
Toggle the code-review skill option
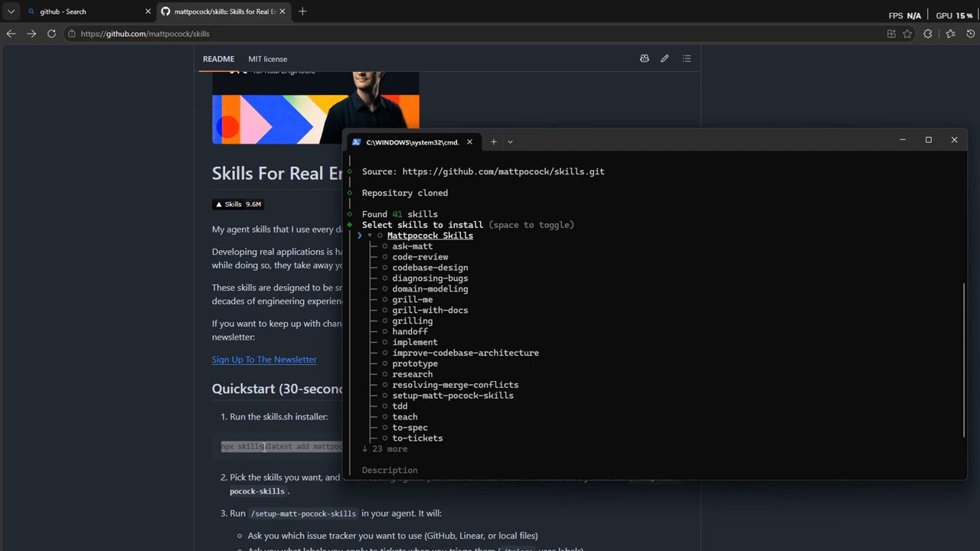(x=385, y=257)
